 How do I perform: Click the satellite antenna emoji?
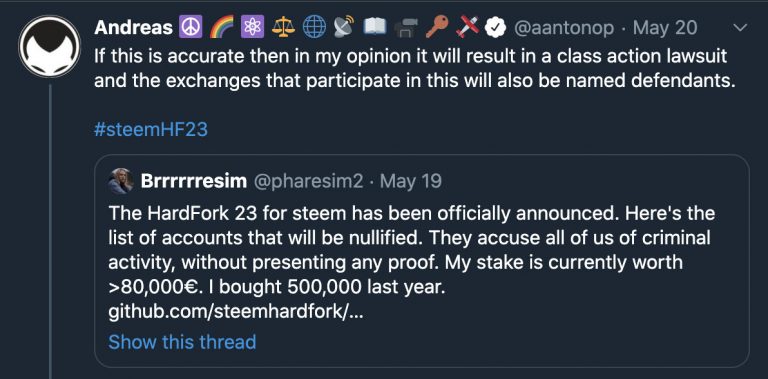(x=345, y=28)
